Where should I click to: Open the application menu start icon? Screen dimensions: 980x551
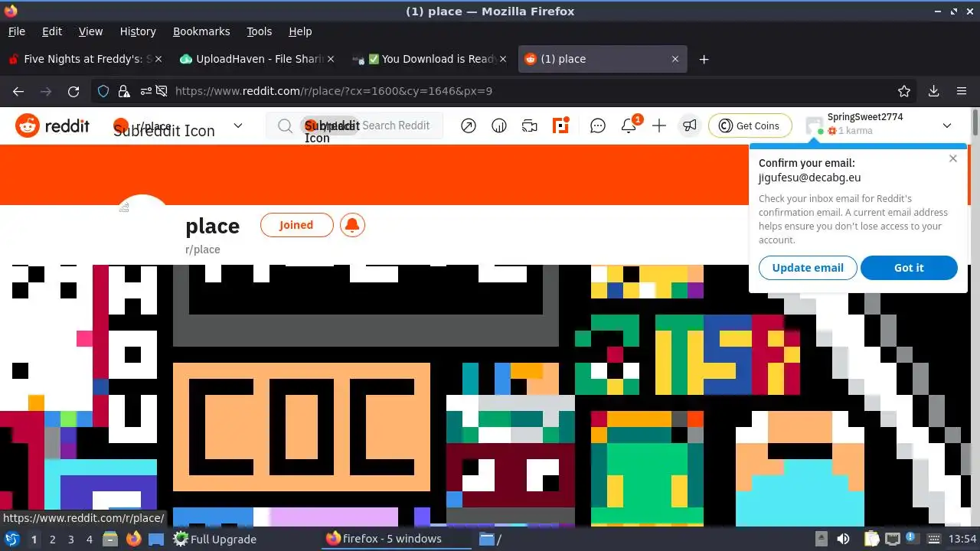click(x=11, y=539)
